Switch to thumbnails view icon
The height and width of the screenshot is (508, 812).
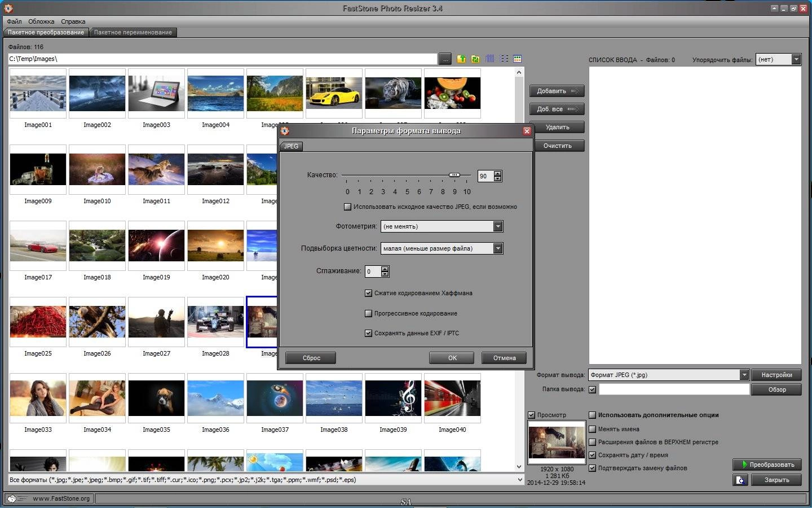(518, 59)
